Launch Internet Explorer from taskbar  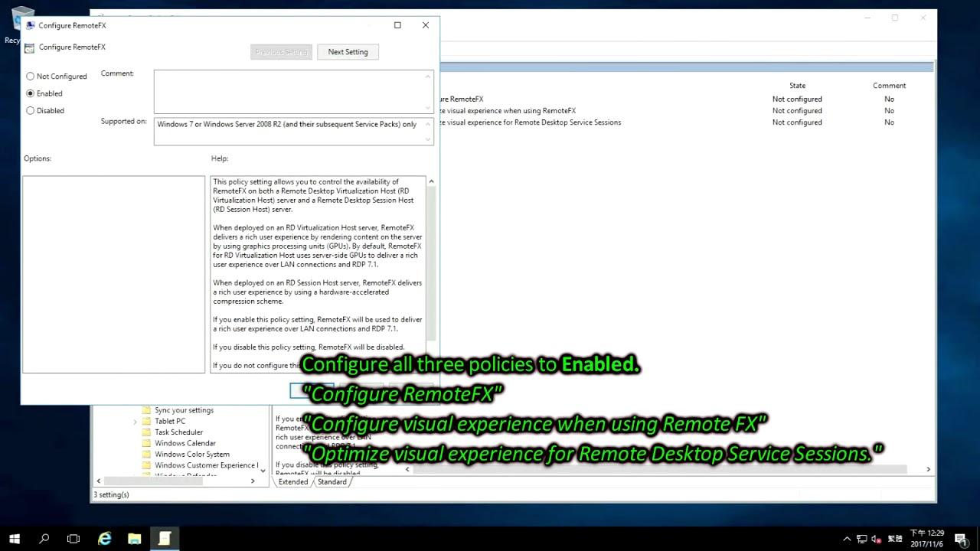tap(105, 539)
